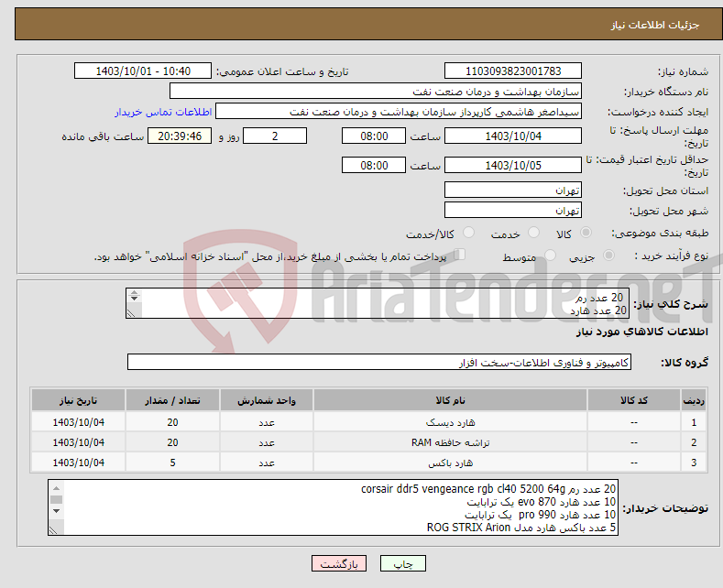Viewport: 723px width, 588px height.
Task: Click the response deadline date 1403/10/04 field
Action: tap(513, 136)
